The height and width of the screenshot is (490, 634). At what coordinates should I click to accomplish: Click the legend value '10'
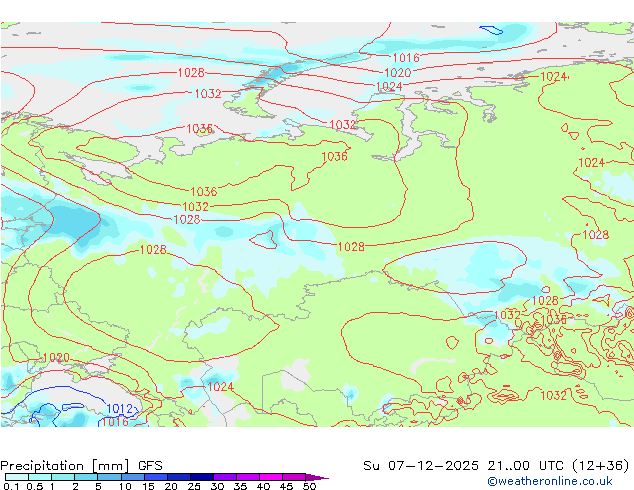125,486
